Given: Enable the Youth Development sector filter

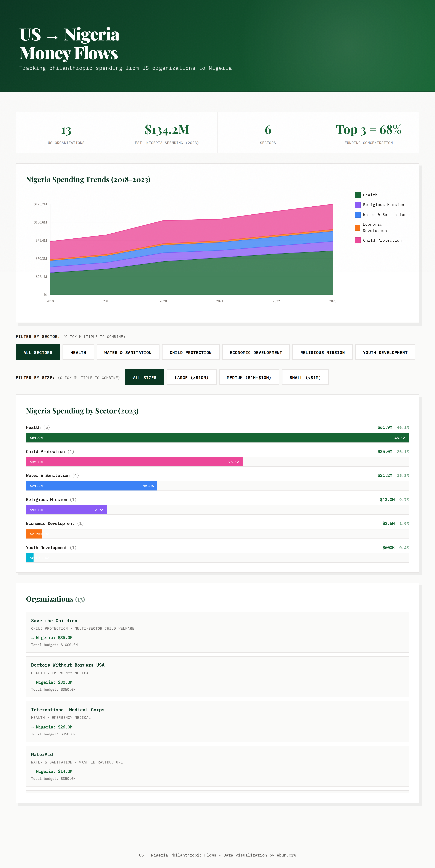Looking at the screenshot, I should pyautogui.click(x=385, y=352).
